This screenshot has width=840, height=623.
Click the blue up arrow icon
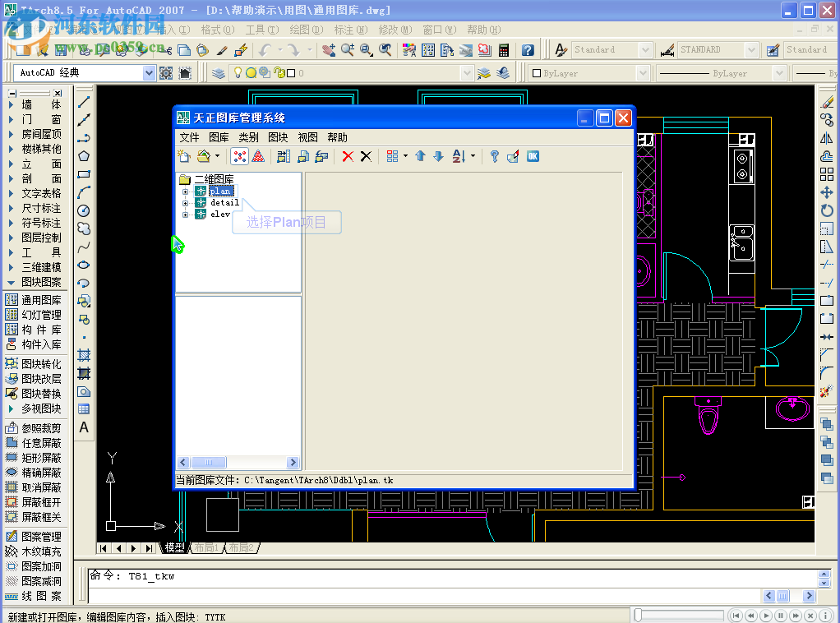coord(420,156)
